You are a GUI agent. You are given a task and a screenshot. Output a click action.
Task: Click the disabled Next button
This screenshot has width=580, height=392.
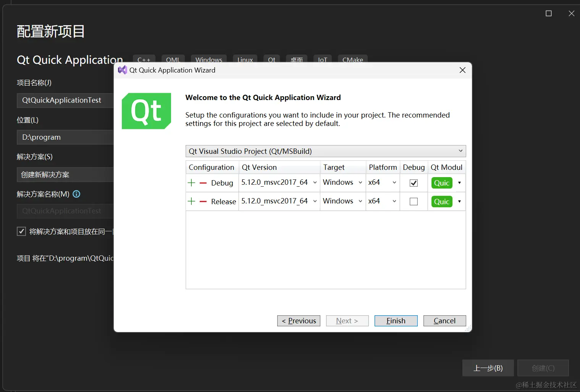(347, 321)
